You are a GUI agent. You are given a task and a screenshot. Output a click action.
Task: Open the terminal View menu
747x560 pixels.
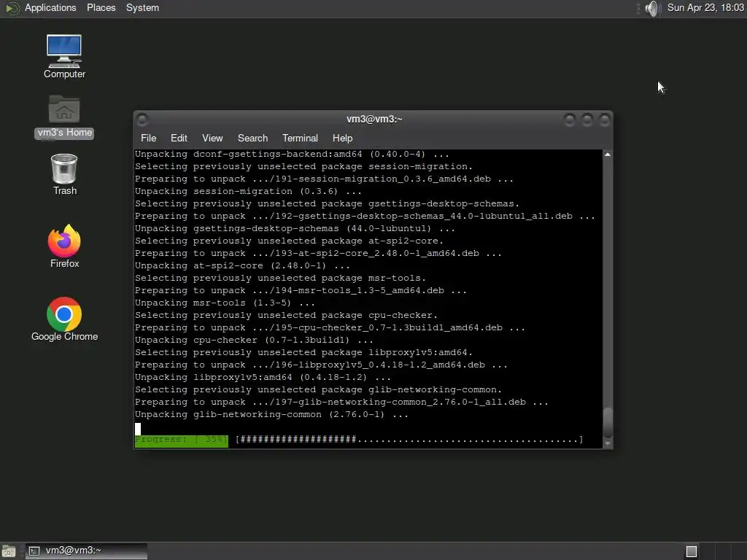tap(212, 138)
